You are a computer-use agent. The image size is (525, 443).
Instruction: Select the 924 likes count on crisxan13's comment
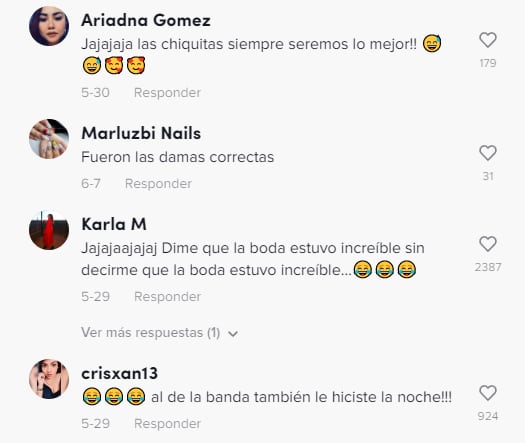click(488, 416)
